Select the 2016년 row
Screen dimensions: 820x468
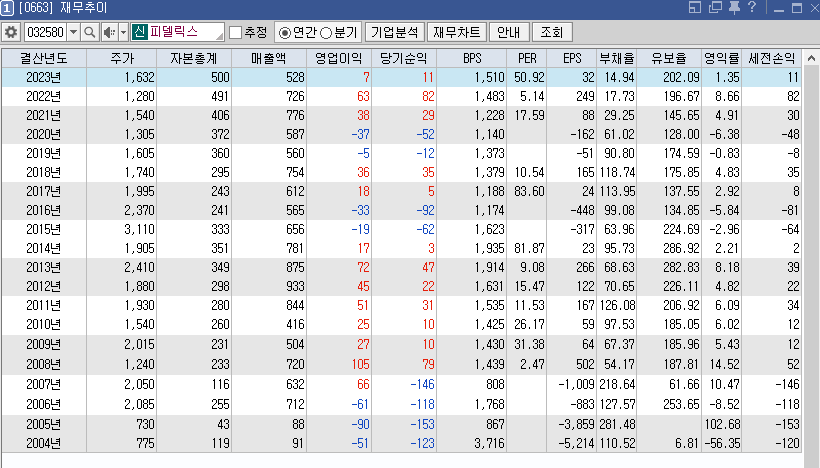tap(402, 210)
